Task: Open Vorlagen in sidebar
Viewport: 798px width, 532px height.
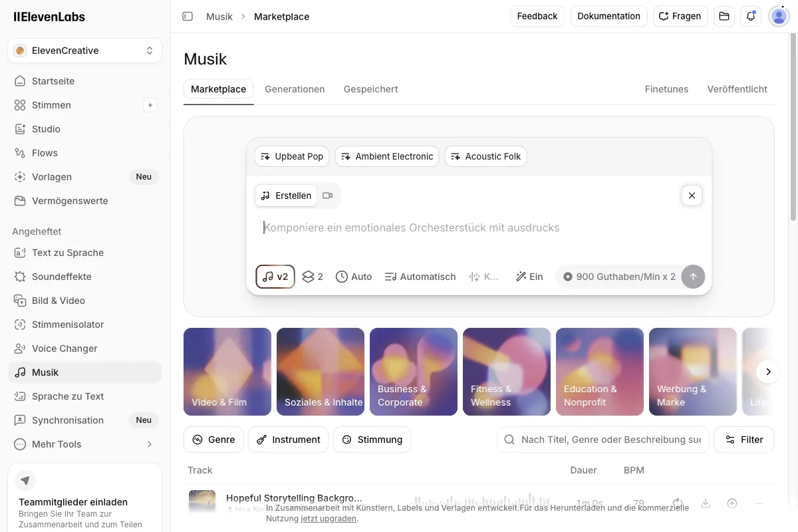Action: (x=85, y=177)
